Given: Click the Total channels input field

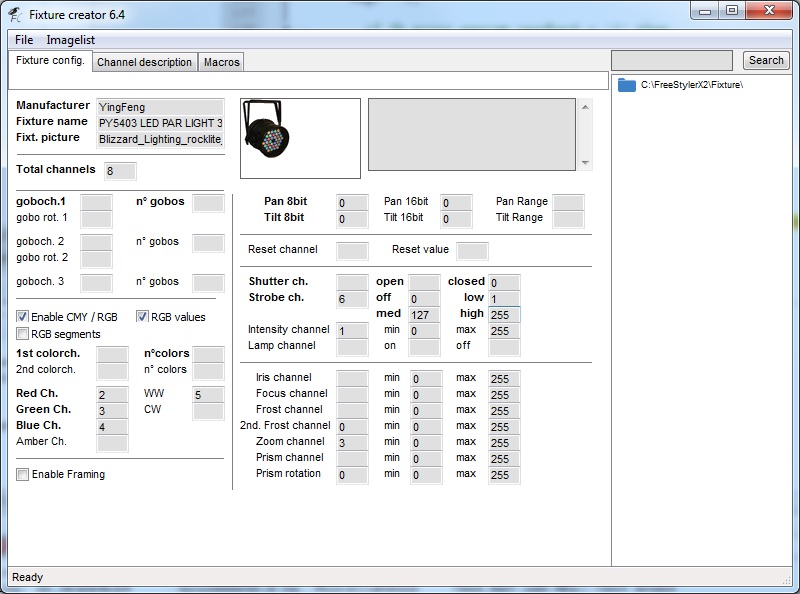Looking at the screenshot, I should [119, 171].
